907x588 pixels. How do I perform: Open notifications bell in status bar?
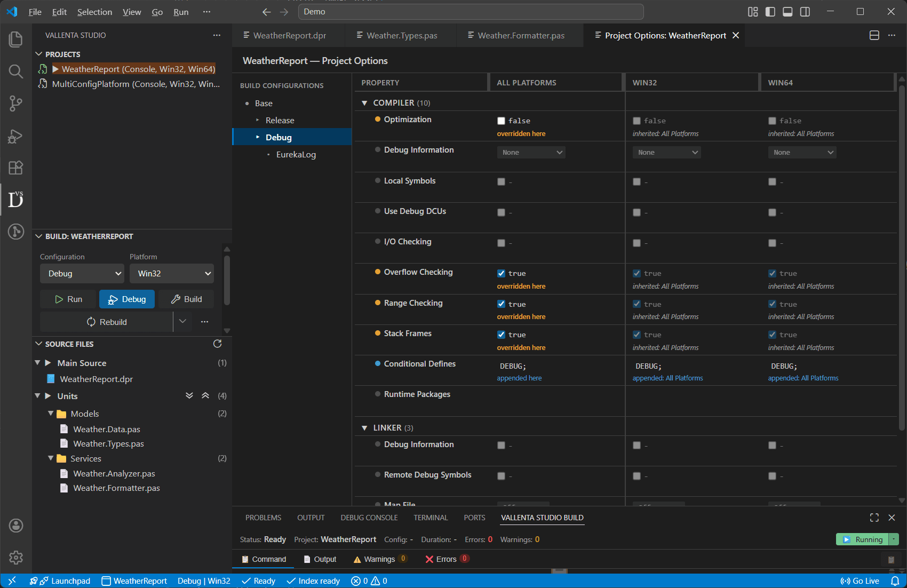click(x=895, y=581)
